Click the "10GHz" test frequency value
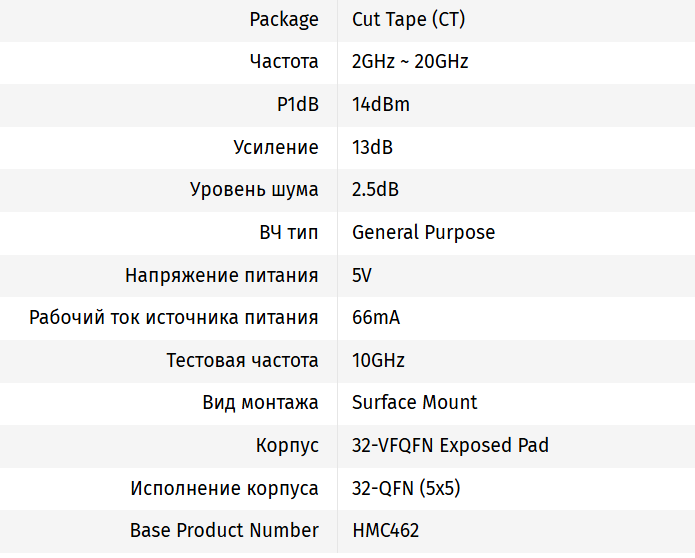695x558 pixels. (378, 360)
